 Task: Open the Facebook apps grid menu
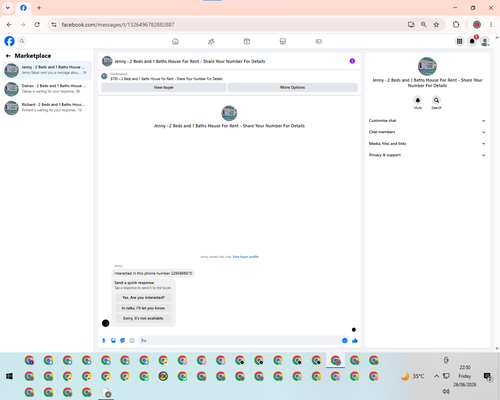pyautogui.click(x=459, y=41)
